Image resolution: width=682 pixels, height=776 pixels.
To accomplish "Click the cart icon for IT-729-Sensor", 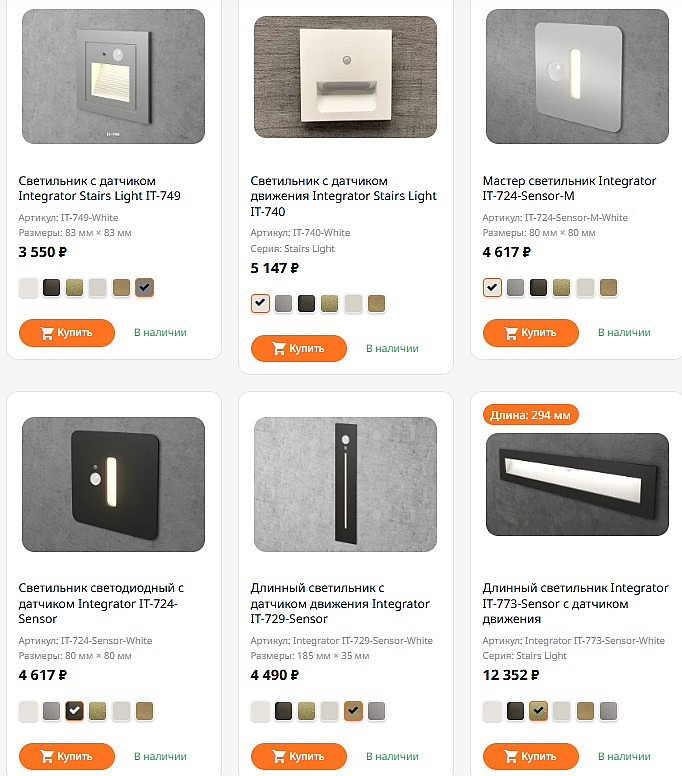I will point(279,757).
